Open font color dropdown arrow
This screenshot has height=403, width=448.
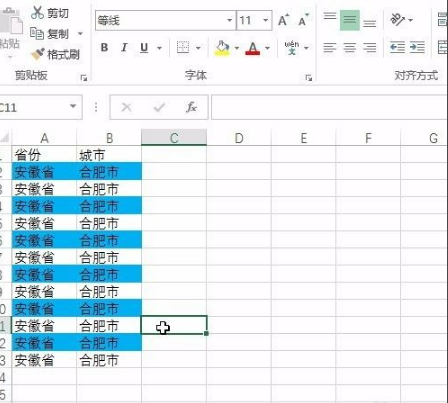tap(267, 48)
